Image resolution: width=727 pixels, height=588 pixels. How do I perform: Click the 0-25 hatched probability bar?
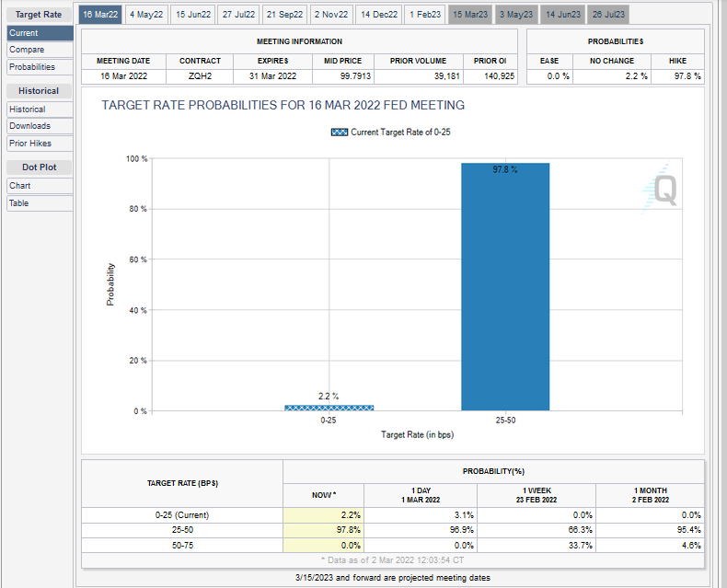[x=329, y=408]
